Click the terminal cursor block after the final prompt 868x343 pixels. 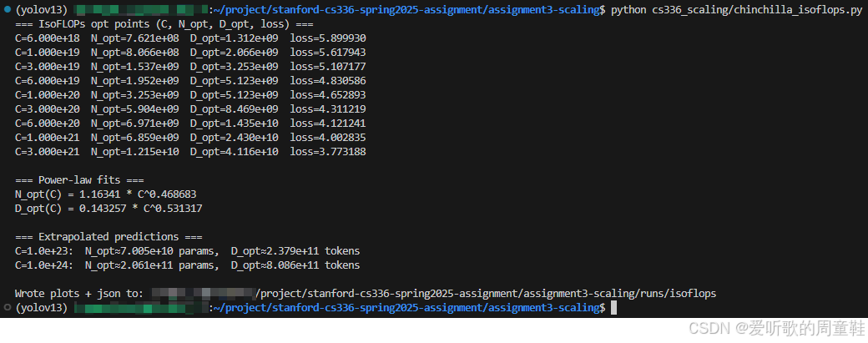(x=613, y=309)
